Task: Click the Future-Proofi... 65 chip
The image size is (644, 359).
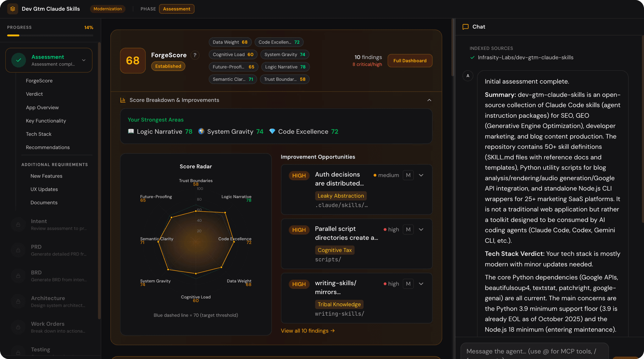Action: 233,67
